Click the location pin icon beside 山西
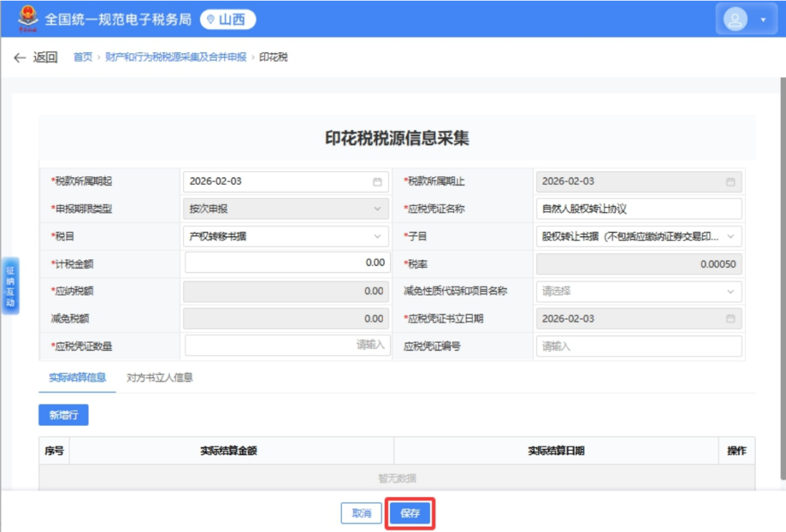This screenshot has height=532, width=786. 211,20
